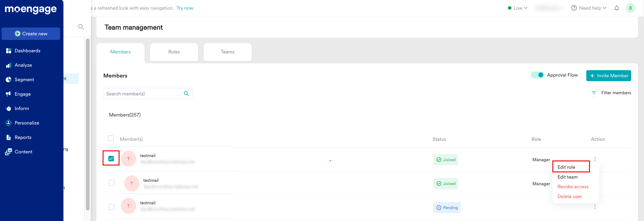Viewport: 644px width, 221px height.
Task: Switch to the Roles tab
Action: click(x=174, y=52)
